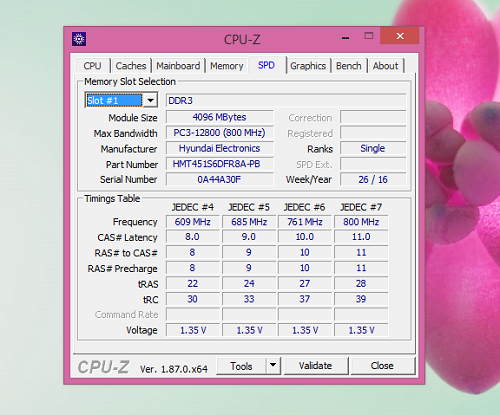This screenshot has height=415, width=500.
Task: Switch to the Bench tab
Action: [x=348, y=66]
